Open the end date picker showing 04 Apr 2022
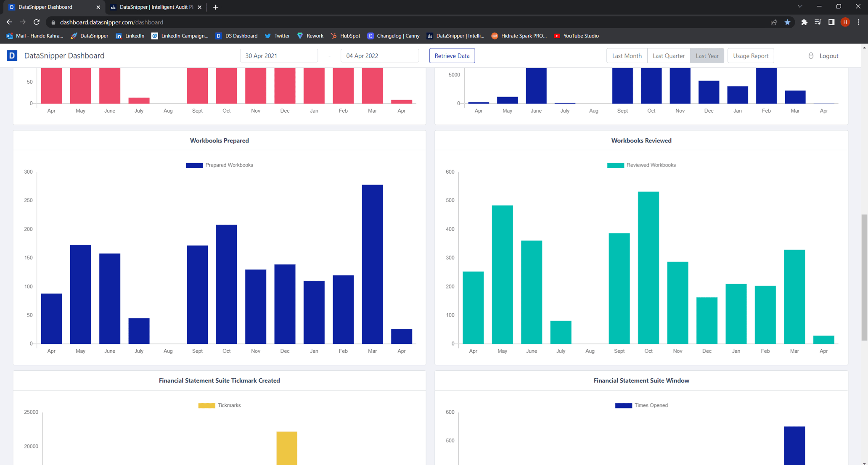The height and width of the screenshot is (465, 868). (379, 55)
